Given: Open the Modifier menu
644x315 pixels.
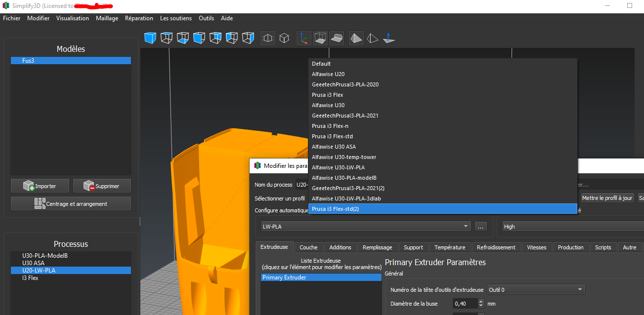Looking at the screenshot, I should click(x=39, y=18).
